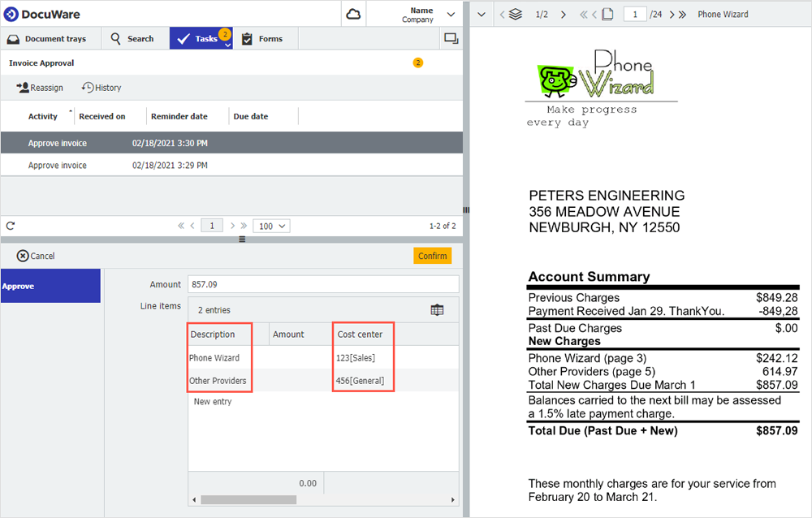The image size is (812, 518).
Task: Click the cloud icon in the header
Action: point(353,14)
